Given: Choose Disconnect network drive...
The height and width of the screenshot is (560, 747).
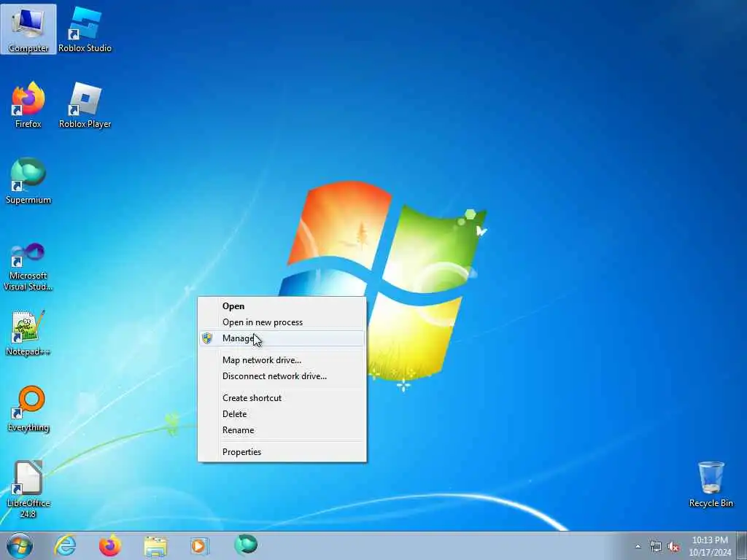Looking at the screenshot, I should 282,376.
